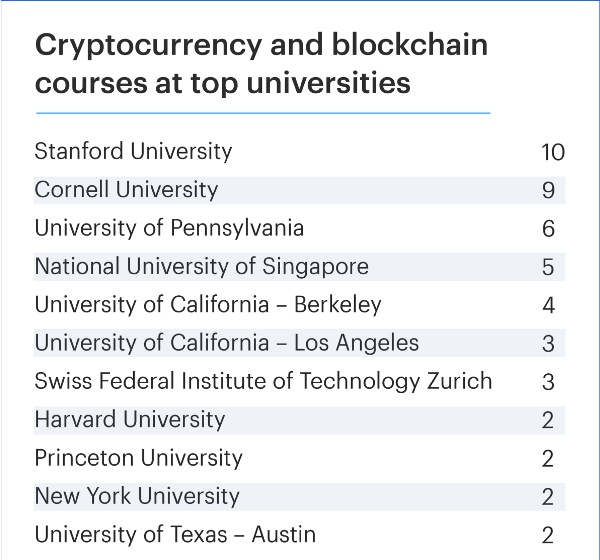The height and width of the screenshot is (560, 600).
Task: Select the Harvard University entry
Action: [130, 420]
